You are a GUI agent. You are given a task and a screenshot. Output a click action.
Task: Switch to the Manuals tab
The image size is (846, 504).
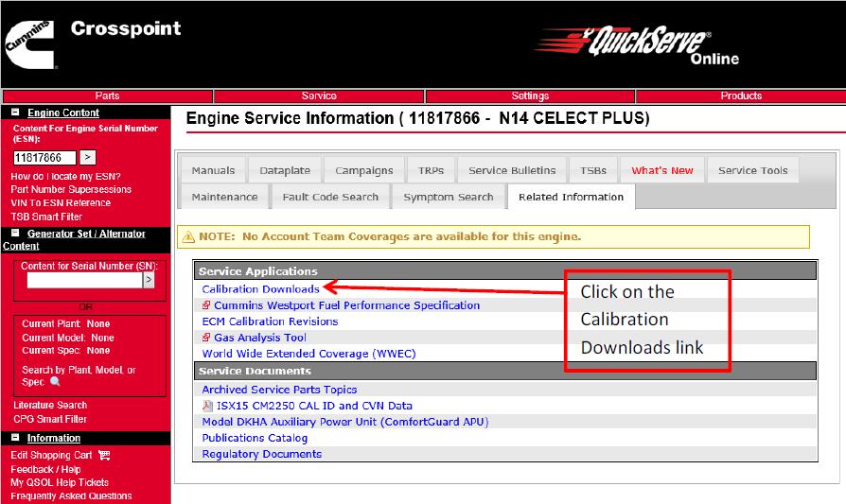(213, 170)
